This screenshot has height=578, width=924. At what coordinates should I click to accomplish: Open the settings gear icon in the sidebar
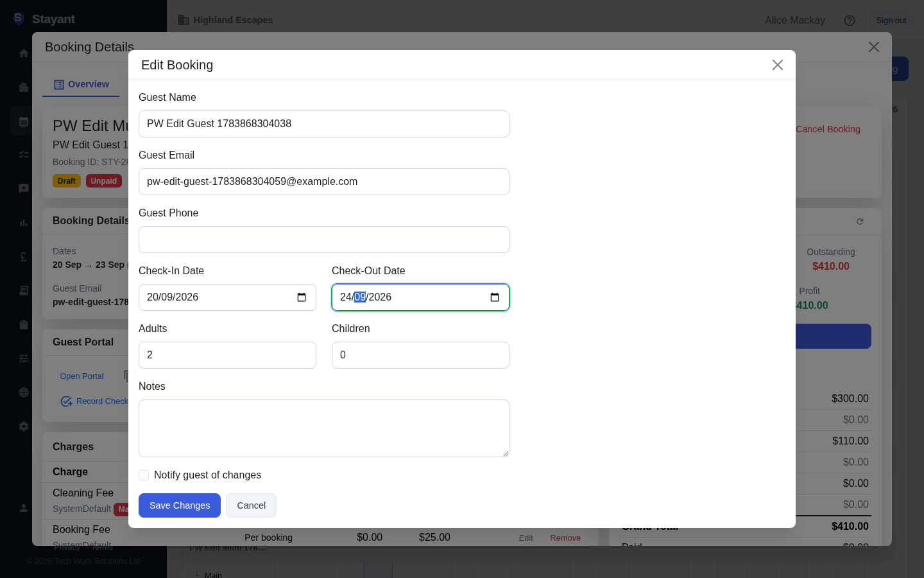coord(24,426)
